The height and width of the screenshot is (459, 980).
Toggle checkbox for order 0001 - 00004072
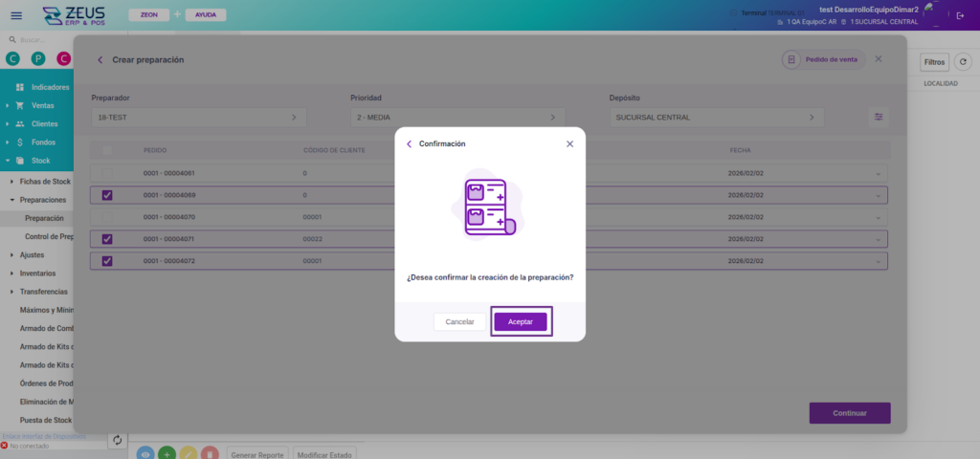point(107,261)
